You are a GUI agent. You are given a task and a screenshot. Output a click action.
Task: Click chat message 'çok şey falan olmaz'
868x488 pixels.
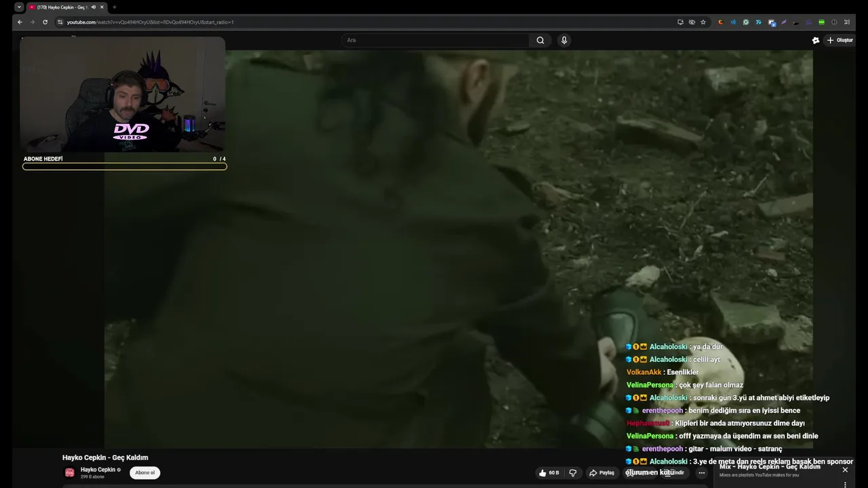(685, 385)
